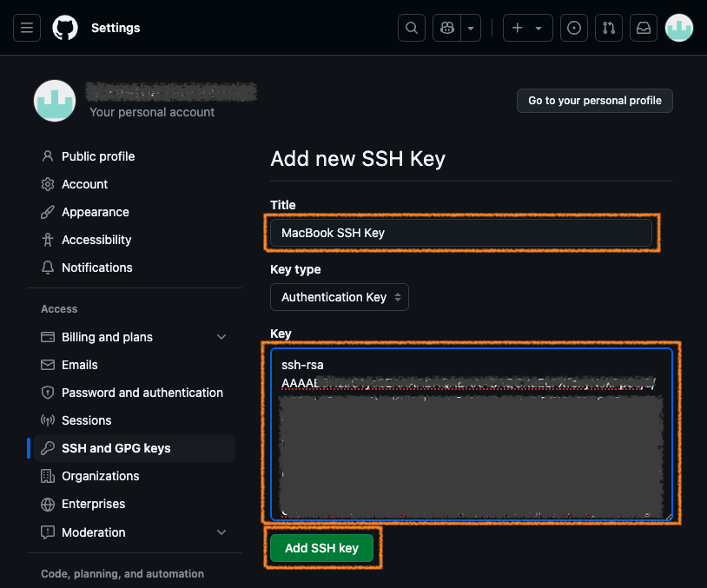
Task: Click the plus create-new icon
Action: click(x=517, y=28)
